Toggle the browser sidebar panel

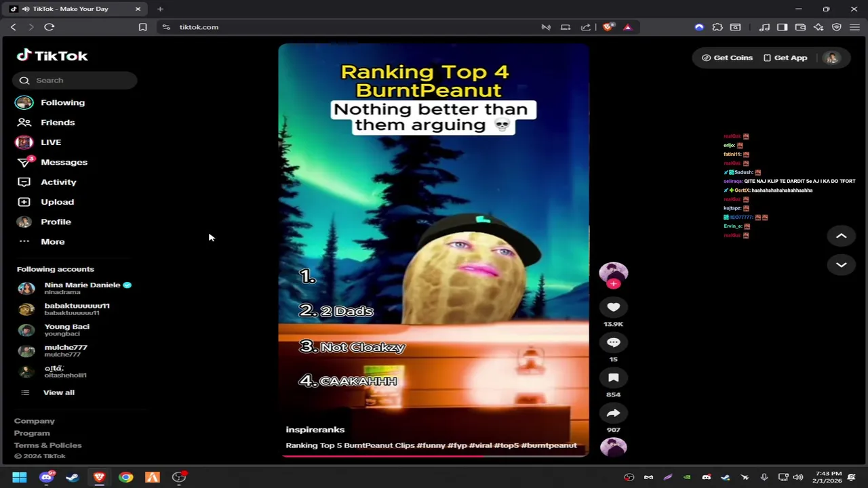(x=782, y=27)
